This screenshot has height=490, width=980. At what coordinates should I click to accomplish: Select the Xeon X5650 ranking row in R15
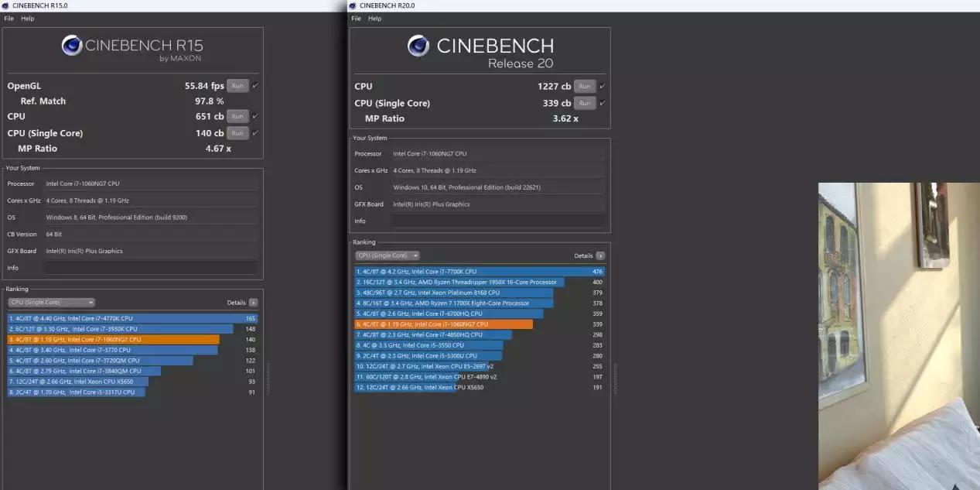click(x=132, y=382)
